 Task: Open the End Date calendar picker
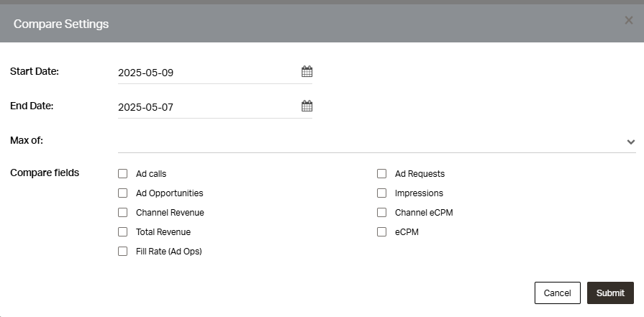pyautogui.click(x=307, y=106)
